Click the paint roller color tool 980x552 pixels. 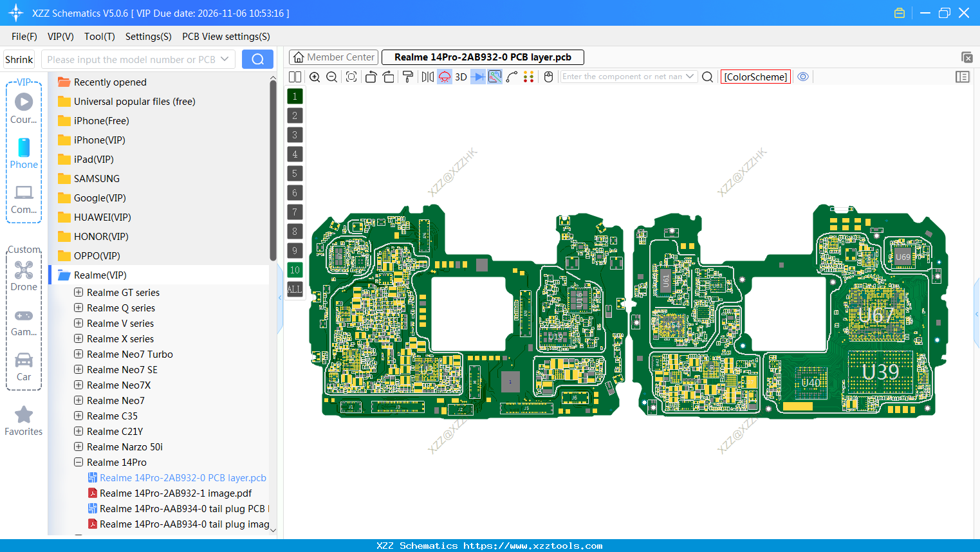click(x=409, y=77)
